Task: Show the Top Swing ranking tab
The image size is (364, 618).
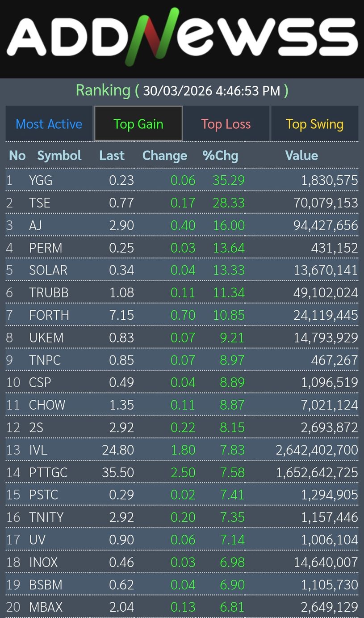Action: [x=314, y=124]
